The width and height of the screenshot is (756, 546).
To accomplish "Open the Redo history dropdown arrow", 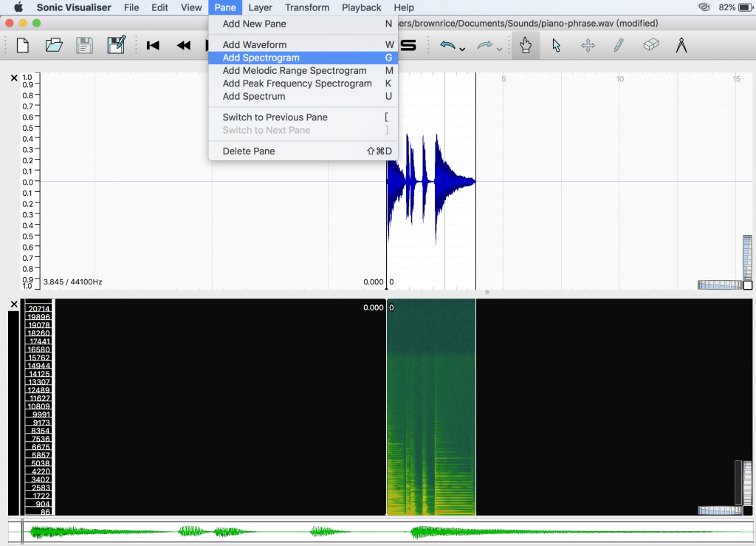I will coord(499,49).
